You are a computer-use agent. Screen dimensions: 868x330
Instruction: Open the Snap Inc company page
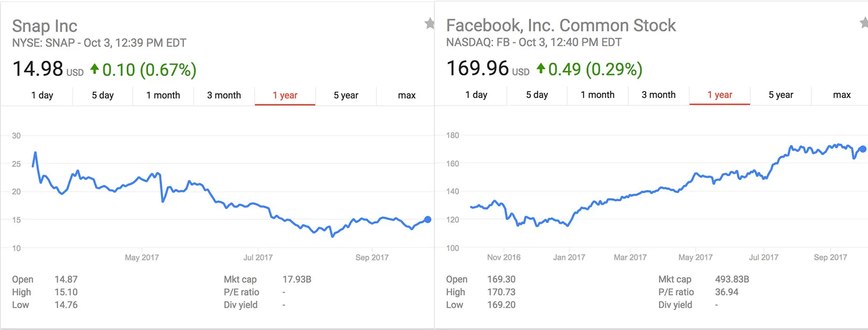coord(45,25)
